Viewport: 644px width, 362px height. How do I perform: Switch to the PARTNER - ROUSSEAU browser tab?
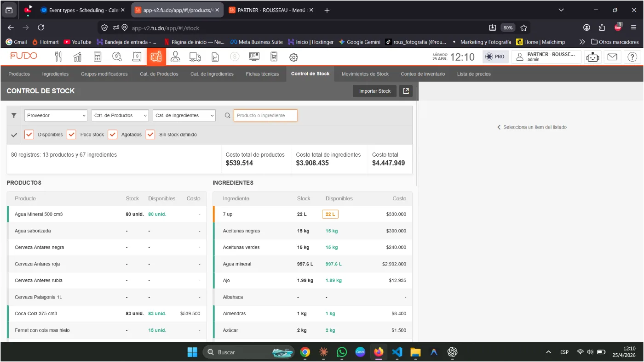coord(270,10)
